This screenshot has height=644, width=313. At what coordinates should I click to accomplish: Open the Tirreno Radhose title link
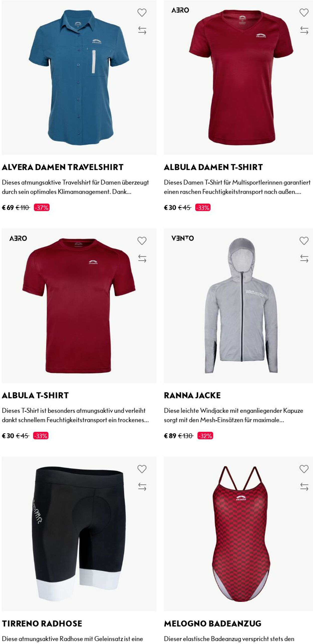point(42,624)
